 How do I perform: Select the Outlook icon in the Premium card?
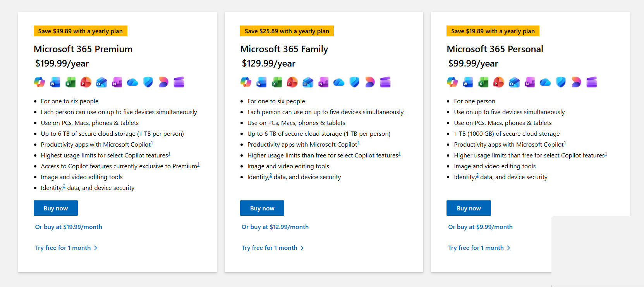pos(101,82)
